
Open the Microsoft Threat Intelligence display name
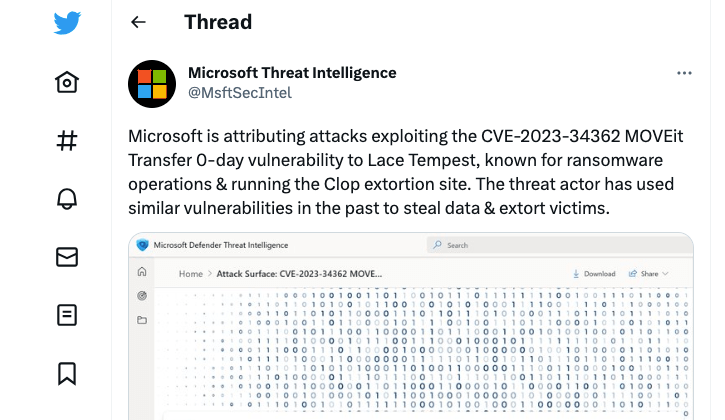pyautogui.click(x=292, y=73)
